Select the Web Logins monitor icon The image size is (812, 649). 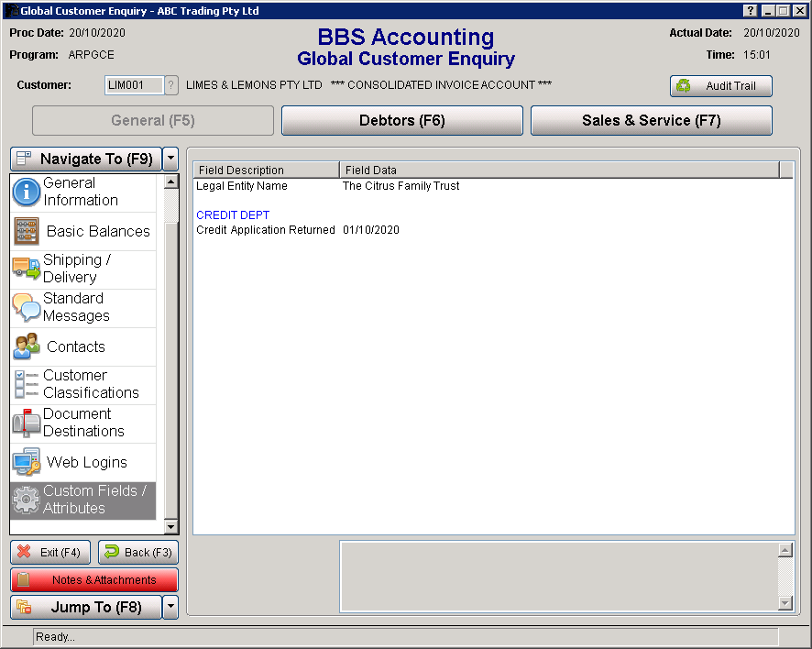pos(26,462)
